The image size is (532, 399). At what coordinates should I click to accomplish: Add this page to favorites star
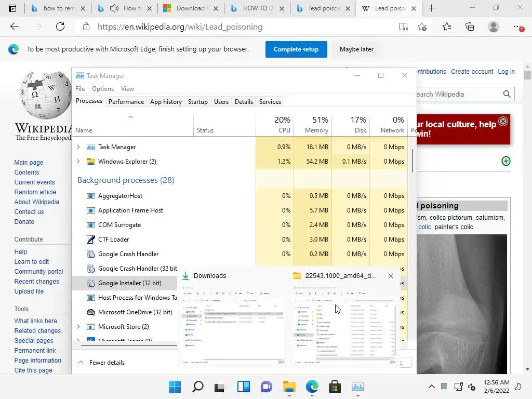(422, 27)
